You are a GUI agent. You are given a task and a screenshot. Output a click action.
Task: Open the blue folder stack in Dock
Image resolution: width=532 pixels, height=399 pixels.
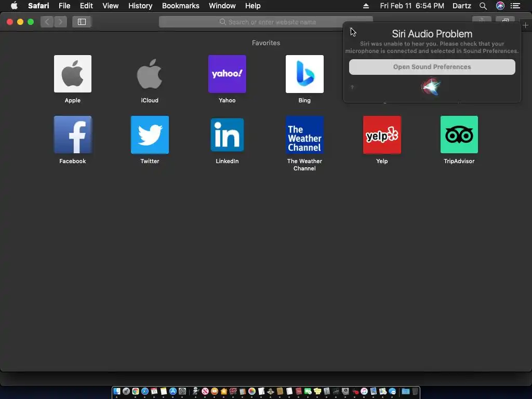[x=406, y=391]
